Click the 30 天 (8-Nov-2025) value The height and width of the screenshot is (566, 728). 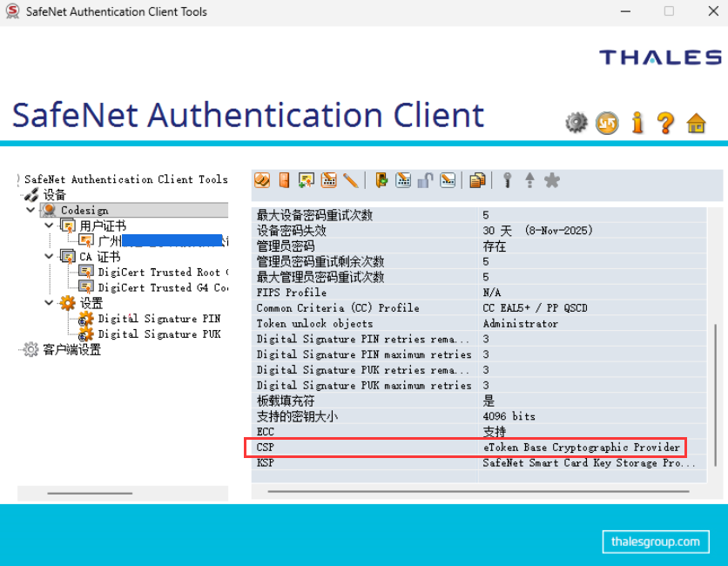click(x=537, y=230)
